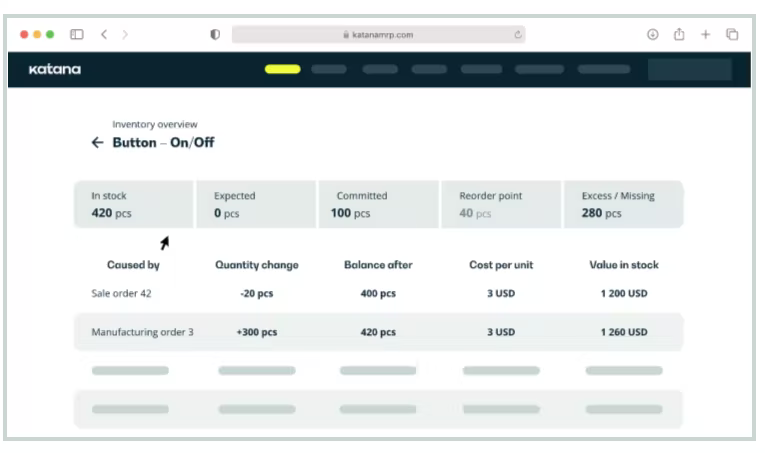Click the dark box at navbar right
Image resolution: width=765 pixels, height=453 pixels.
click(690, 69)
